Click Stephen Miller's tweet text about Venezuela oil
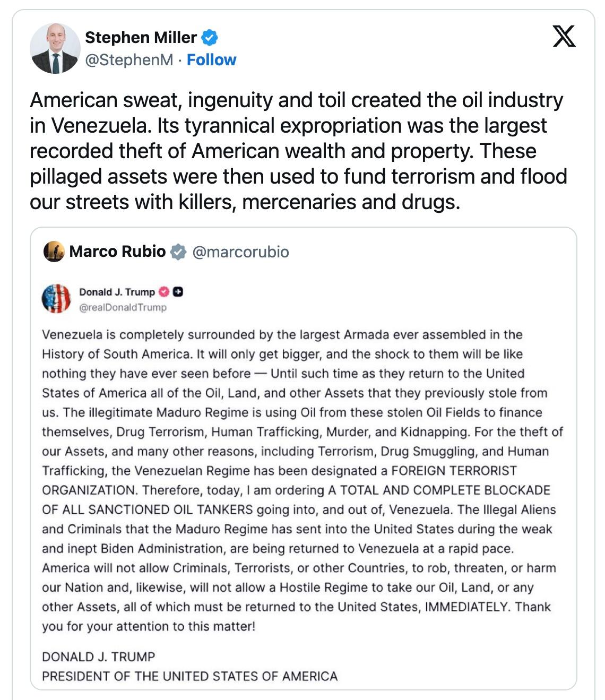 coord(298,151)
